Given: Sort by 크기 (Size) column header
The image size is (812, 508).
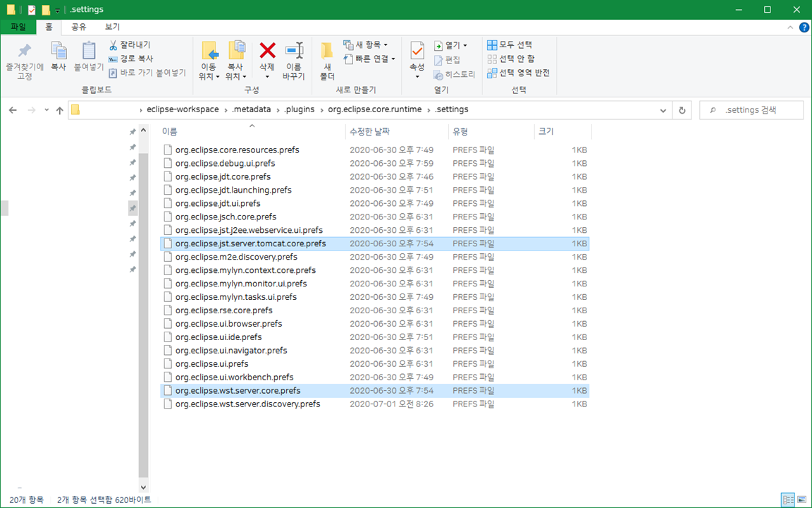Looking at the screenshot, I should coord(562,132).
